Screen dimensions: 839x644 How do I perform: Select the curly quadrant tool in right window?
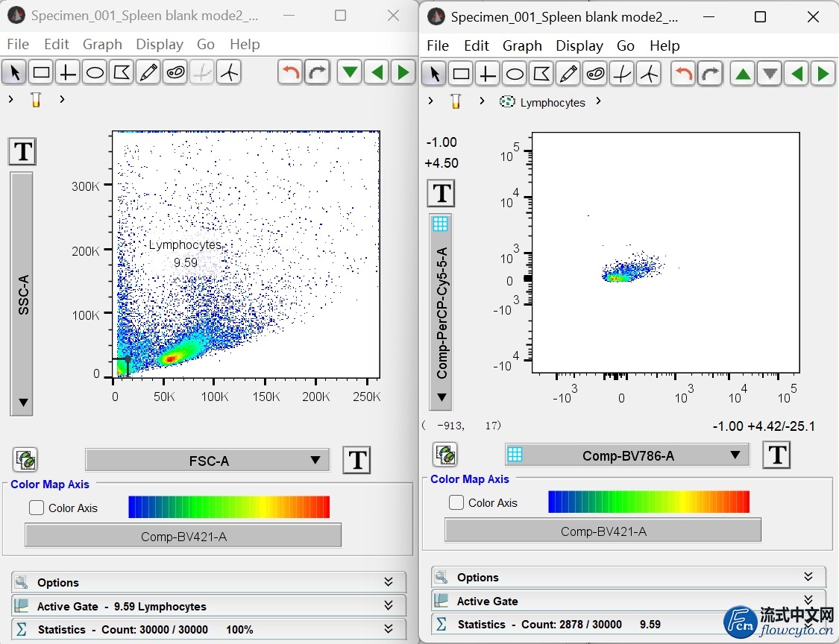pyautogui.click(x=622, y=74)
